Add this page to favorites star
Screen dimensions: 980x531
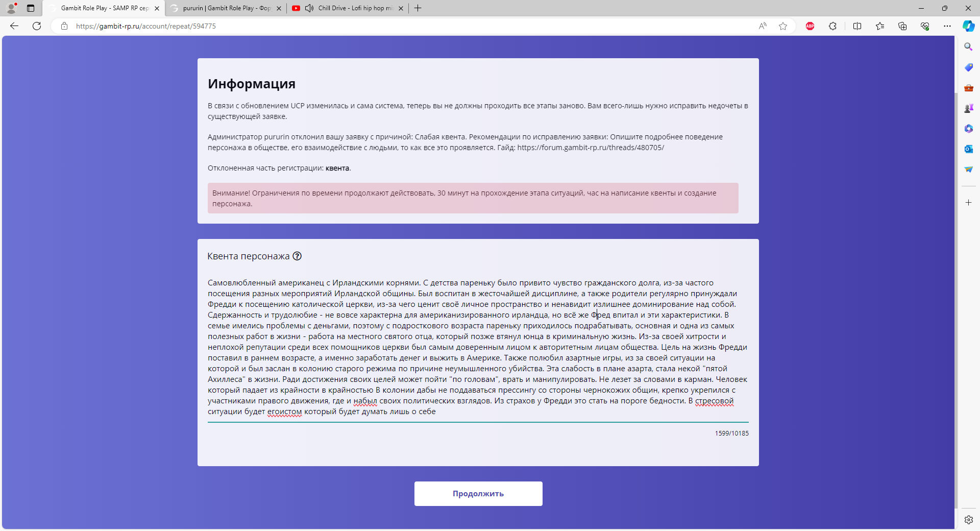pos(783,26)
